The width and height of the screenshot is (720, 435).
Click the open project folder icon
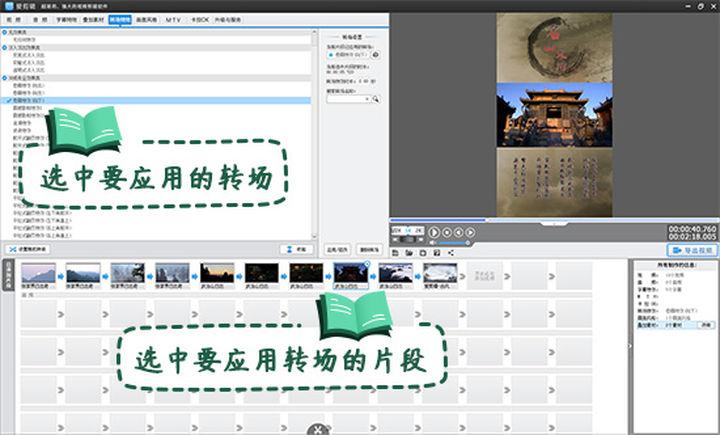coord(409,253)
